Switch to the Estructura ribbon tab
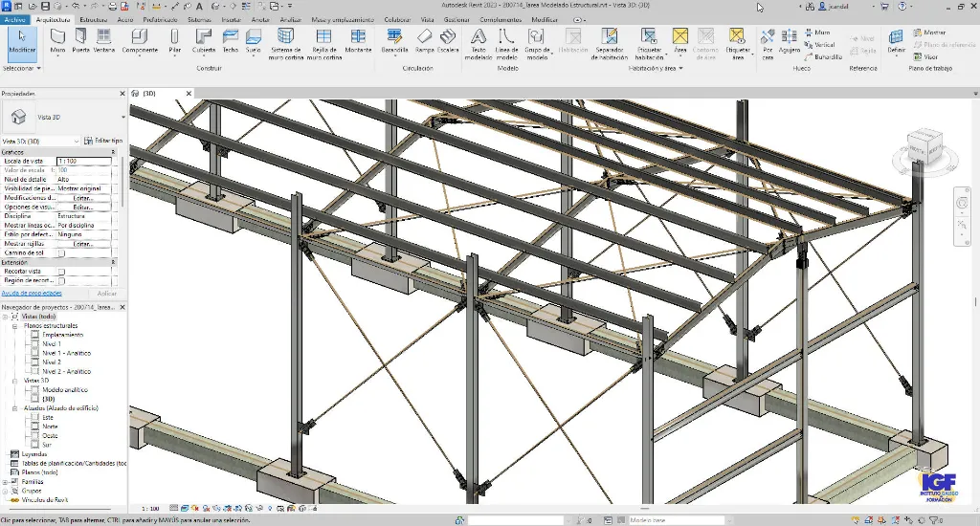Viewport: 980px width, 526px height. point(94,19)
